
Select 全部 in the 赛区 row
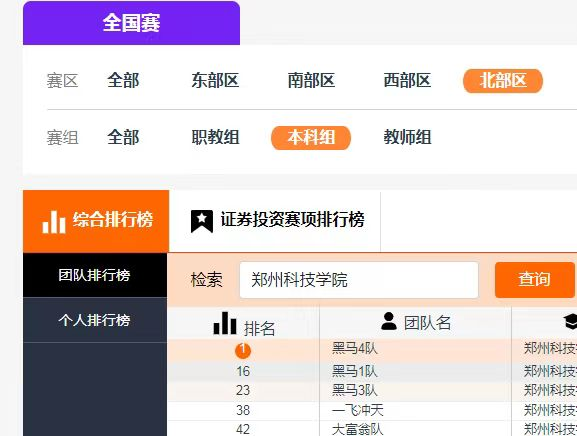pyautogui.click(x=123, y=81)
